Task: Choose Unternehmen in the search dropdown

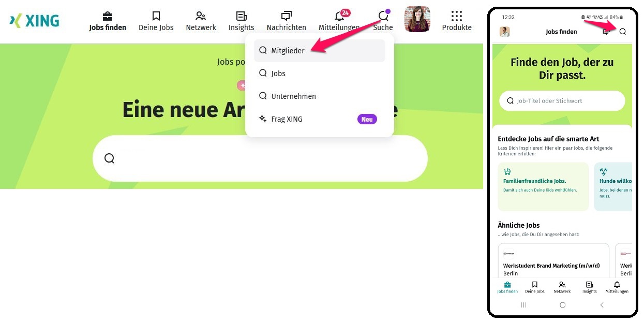Action: (293, 96)
